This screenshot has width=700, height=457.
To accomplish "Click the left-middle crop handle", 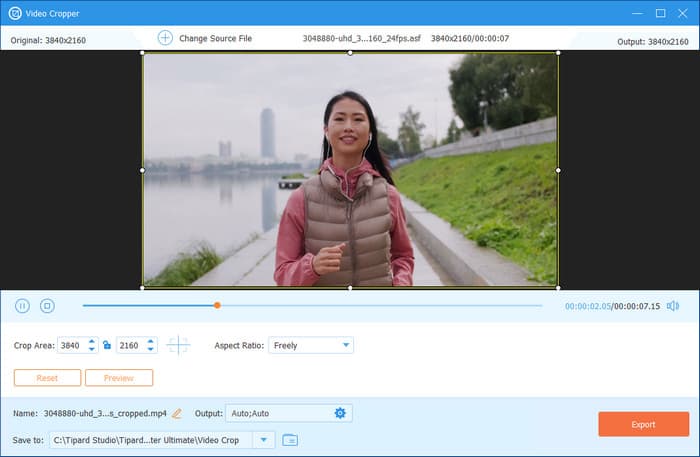I will [142, 170].
